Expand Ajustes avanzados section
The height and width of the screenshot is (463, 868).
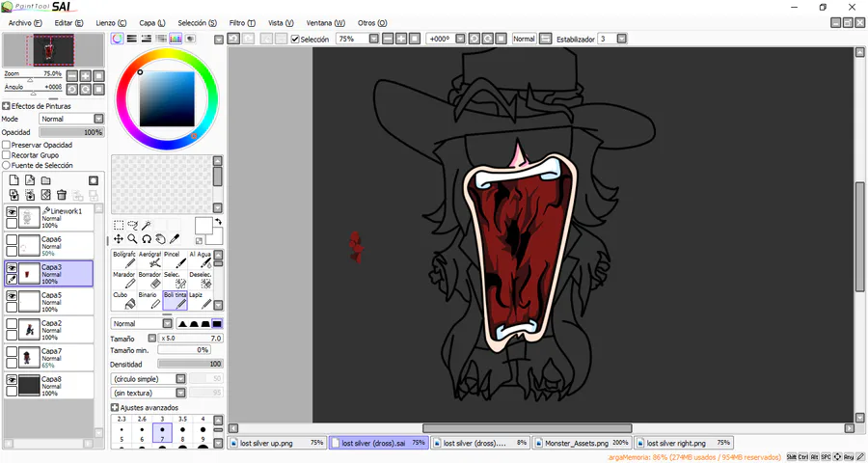coord(115,408)
